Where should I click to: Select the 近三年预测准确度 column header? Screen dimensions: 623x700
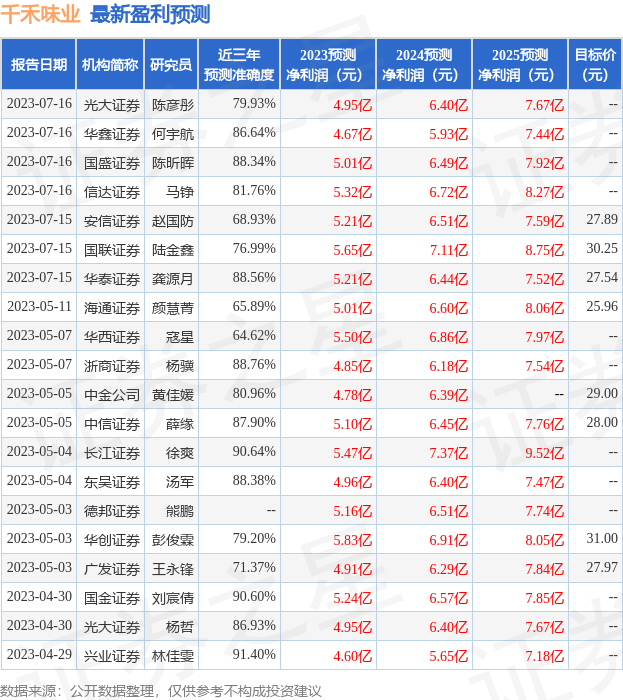(239, 65)
